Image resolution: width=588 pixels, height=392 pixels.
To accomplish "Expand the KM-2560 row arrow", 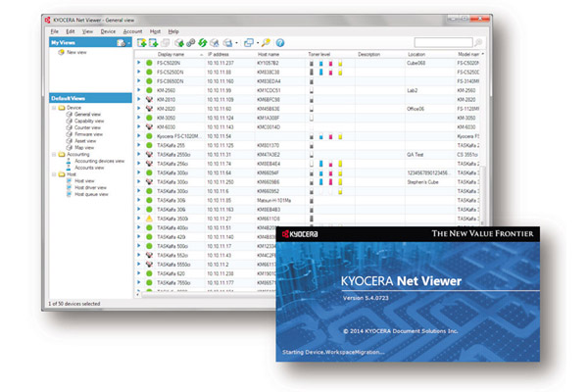I will coord(139,90).
